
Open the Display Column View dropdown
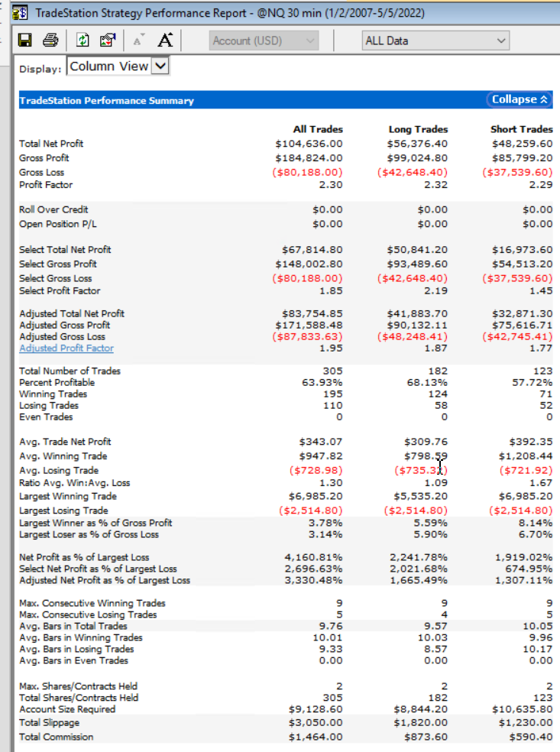[118, 66]
